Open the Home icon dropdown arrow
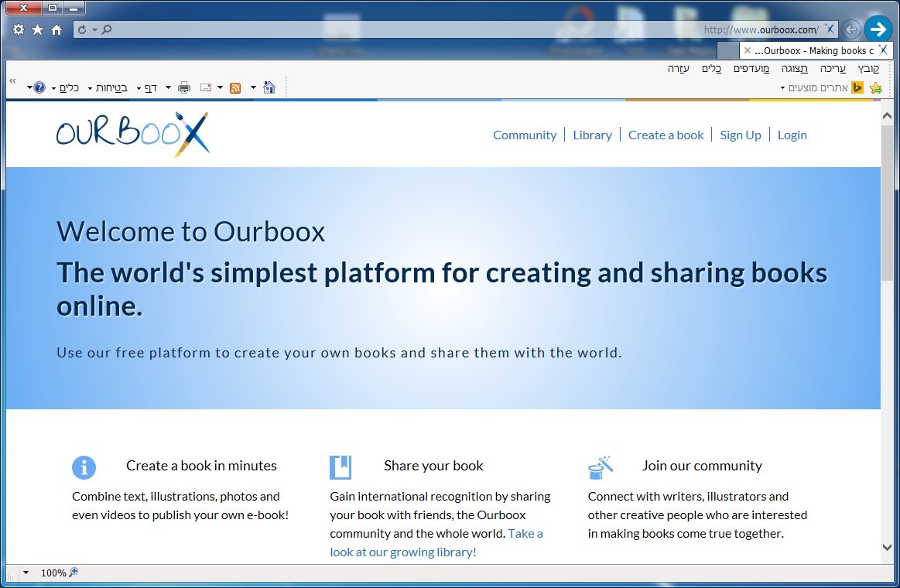This screenshot has height=588, width=900. point(253,87)
